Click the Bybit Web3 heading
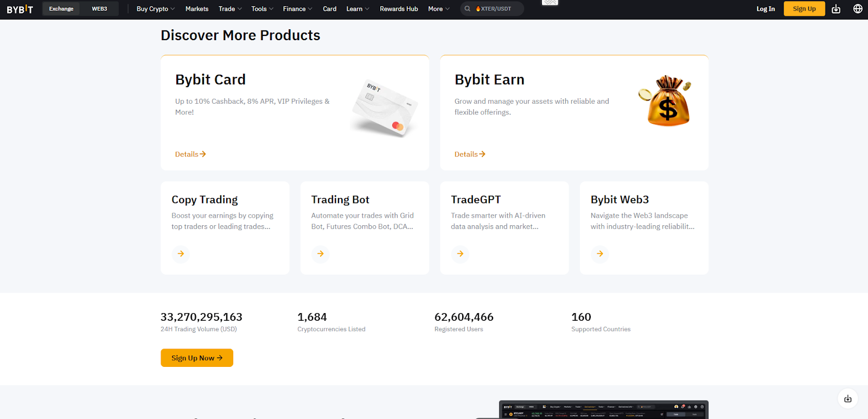This screenshot has width=868, height=419. [x=620, y=200]
